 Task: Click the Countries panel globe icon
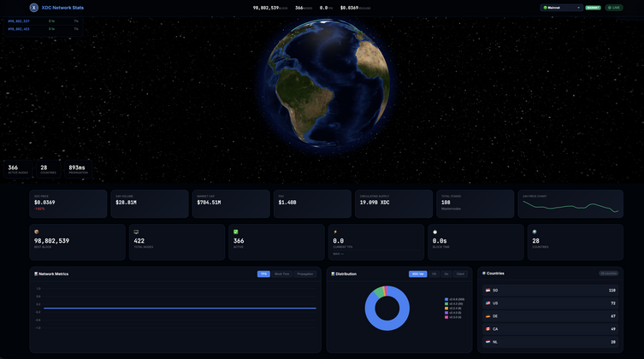coord(484,274)
